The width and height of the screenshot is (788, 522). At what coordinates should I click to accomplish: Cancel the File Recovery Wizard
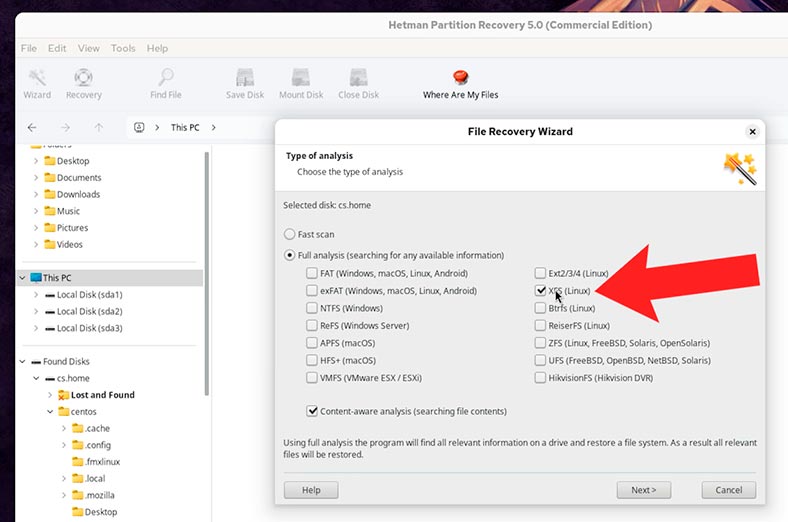(x=729, y=490)
